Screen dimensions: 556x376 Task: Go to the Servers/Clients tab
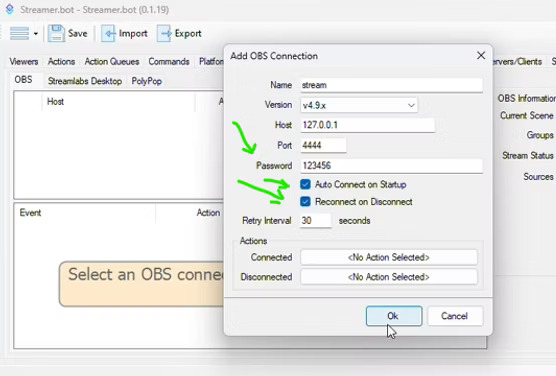pyautogui.click(x=517, y=61)
